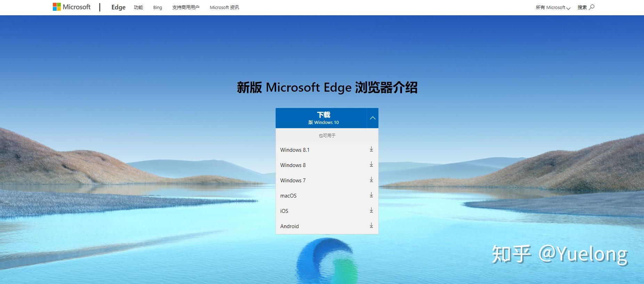Select the Android download option
The image size is (644, 284).
pos(327,226)
